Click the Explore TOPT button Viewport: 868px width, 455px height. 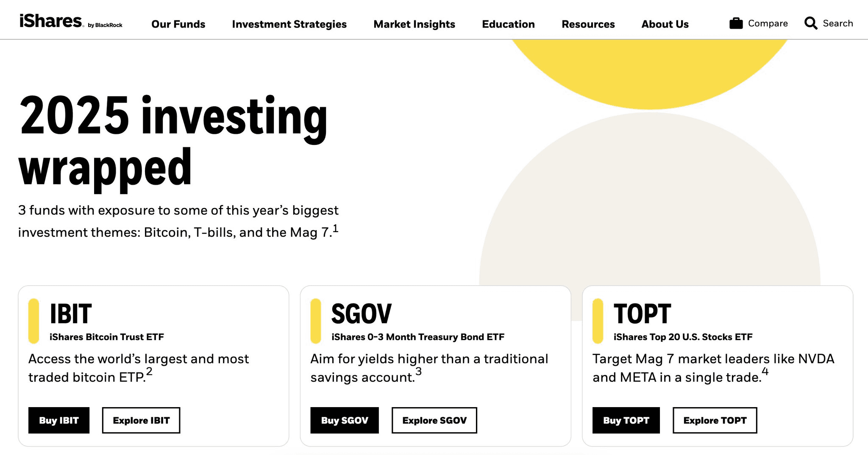click(x=715, y=420)
